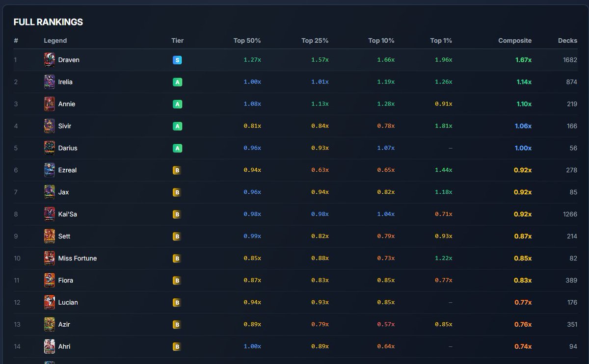Click Darius's champion portrait icon
Image resolution: width=589 pixels, height=364 pixels.
click(x=49, y=148)
